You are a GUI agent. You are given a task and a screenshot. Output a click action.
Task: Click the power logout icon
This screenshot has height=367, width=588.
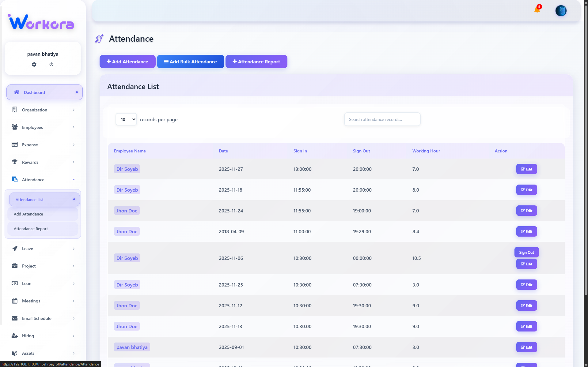(51, 64)
